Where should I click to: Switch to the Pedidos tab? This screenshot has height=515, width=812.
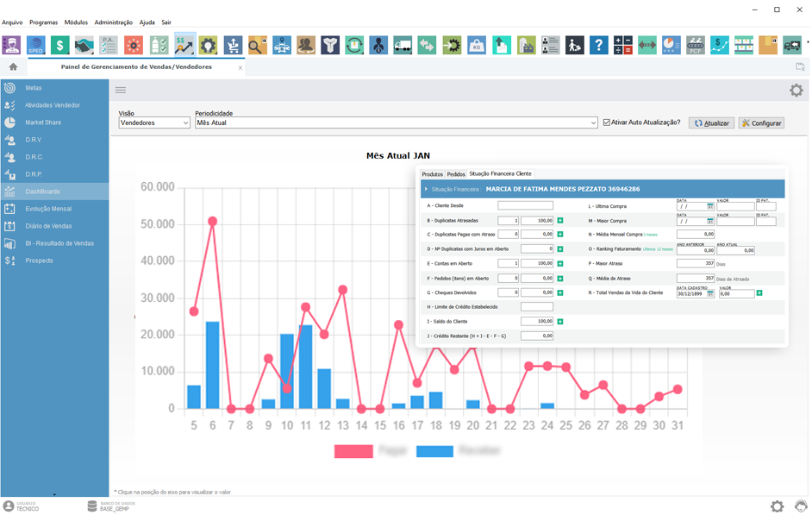click(456, 174)
